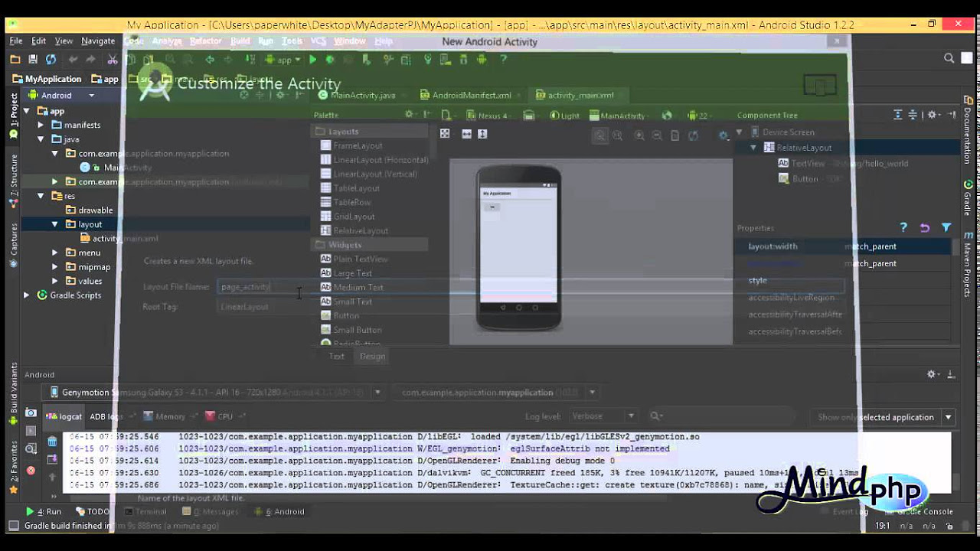Screen dimensions: 980x551
Task: Open the 1: Project side tab
Action: pyautogui.click(x=13, y=115)
